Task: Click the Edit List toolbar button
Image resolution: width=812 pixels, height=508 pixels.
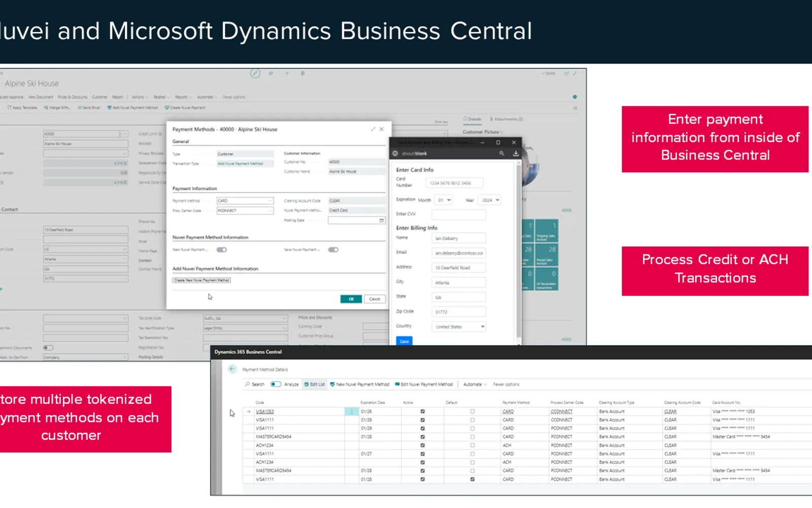Action: [x=315, y=385]
